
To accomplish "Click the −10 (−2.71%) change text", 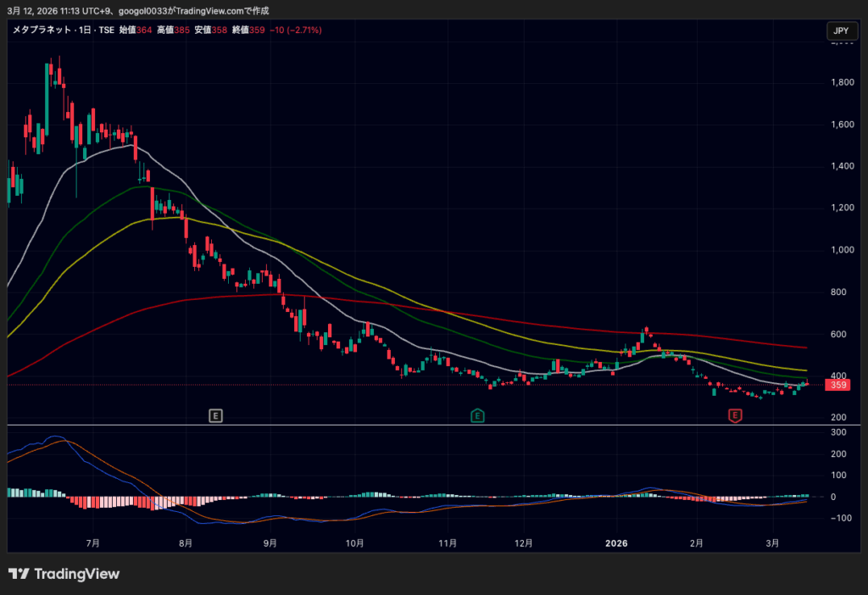I will tap(297, 31).
